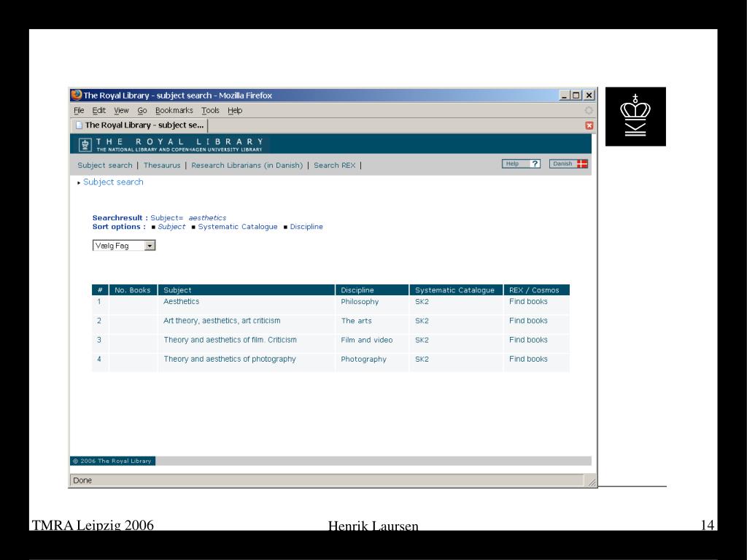This screenshot has width=747, height=560.
Task: Close the tab with red X icon
Action: pos(589,125)
